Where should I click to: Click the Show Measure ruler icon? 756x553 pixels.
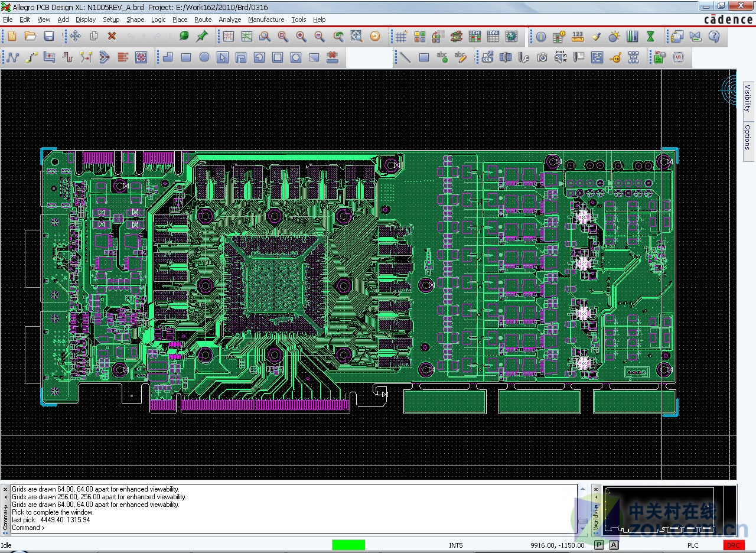(578, 37)
